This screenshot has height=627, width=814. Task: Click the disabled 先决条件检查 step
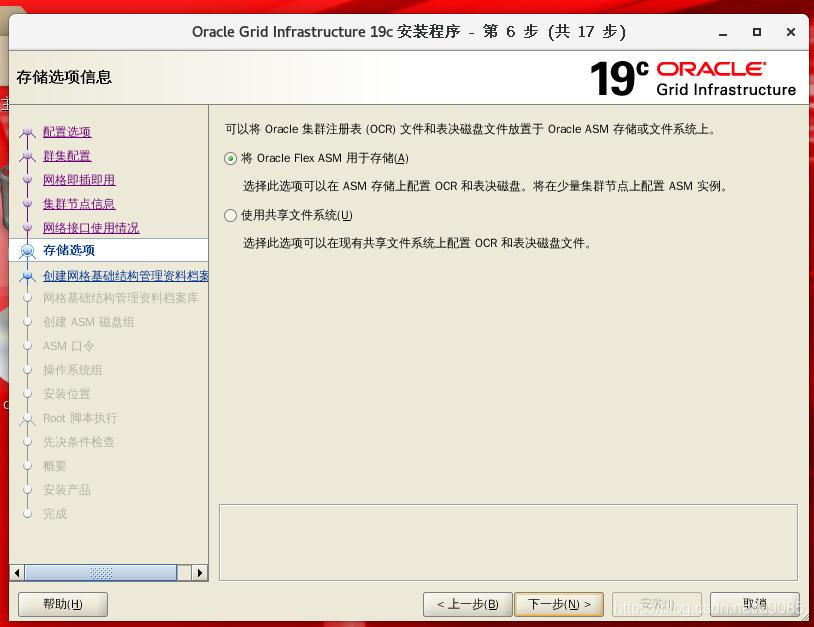coord(78,442)
